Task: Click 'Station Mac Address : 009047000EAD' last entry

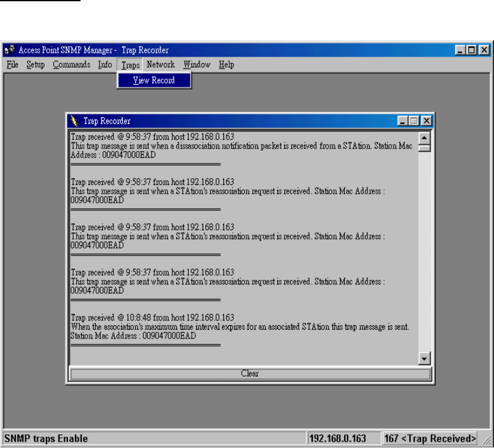Action: (133, 336)
